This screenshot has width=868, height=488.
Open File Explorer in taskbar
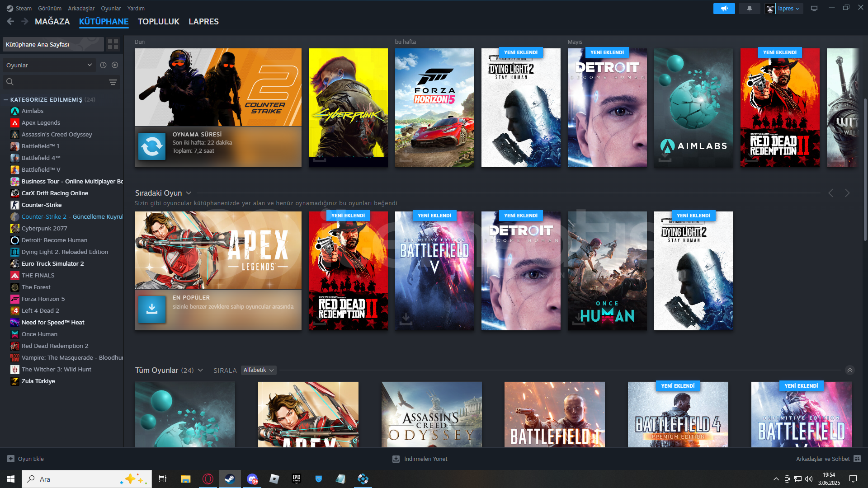click(x=185, y=479)
